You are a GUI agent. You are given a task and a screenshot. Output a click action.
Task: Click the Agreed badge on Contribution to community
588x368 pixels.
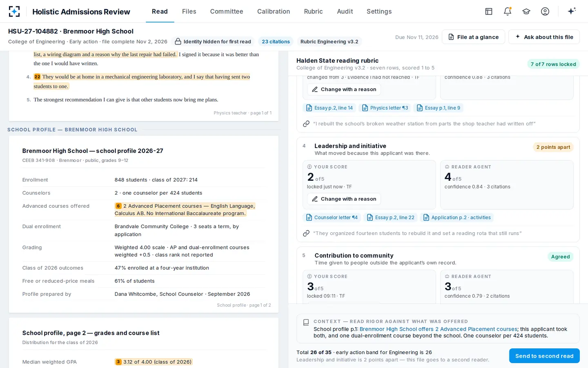click(x=560, y=257)
